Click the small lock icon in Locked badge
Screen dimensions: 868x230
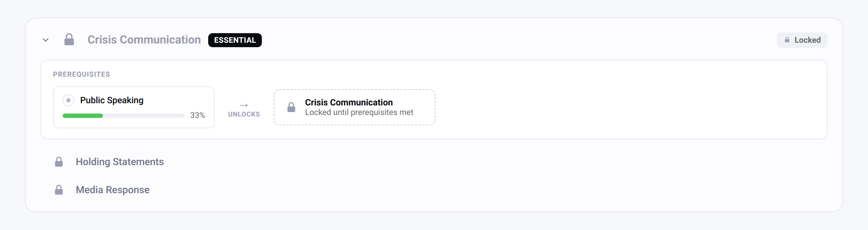pyautogui.click(x=787, y=40)
